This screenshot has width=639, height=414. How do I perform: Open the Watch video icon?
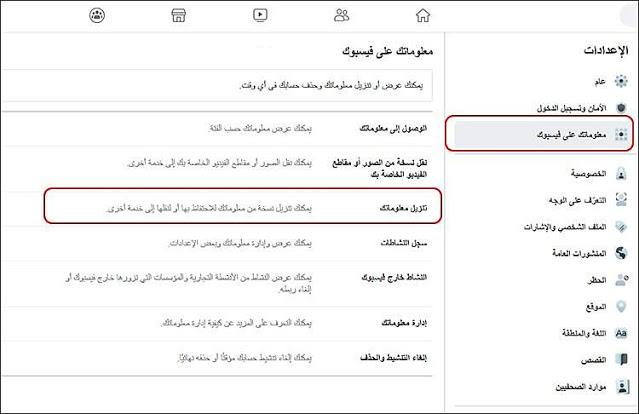(261, 15)
